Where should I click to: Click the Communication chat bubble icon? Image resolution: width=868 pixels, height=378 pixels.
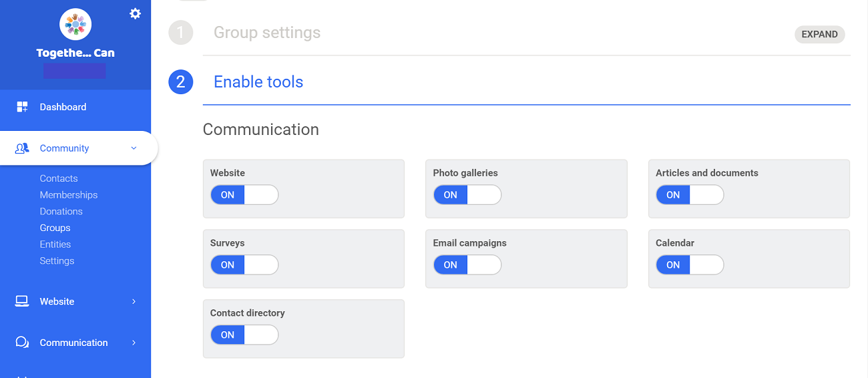(x=22, y=343)
